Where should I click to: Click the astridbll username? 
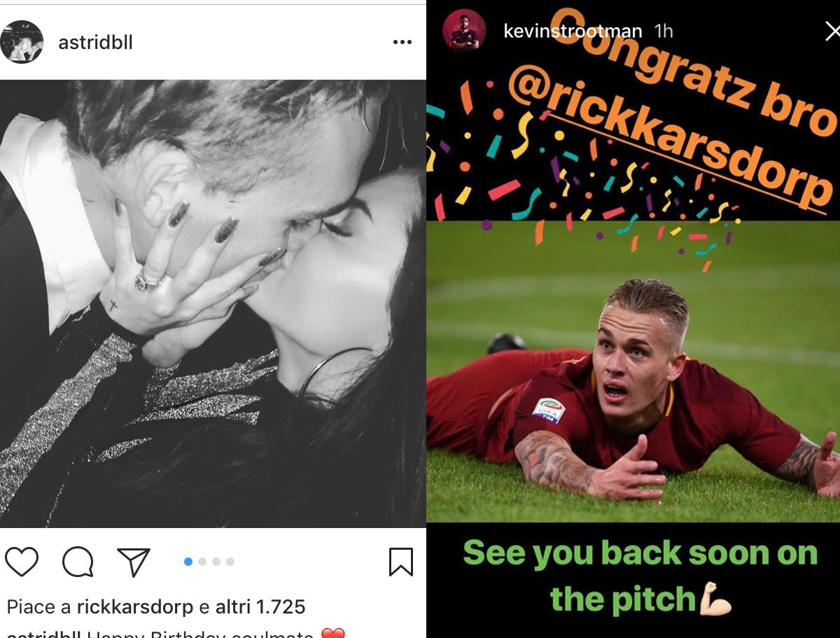click(x=95, y=42)
